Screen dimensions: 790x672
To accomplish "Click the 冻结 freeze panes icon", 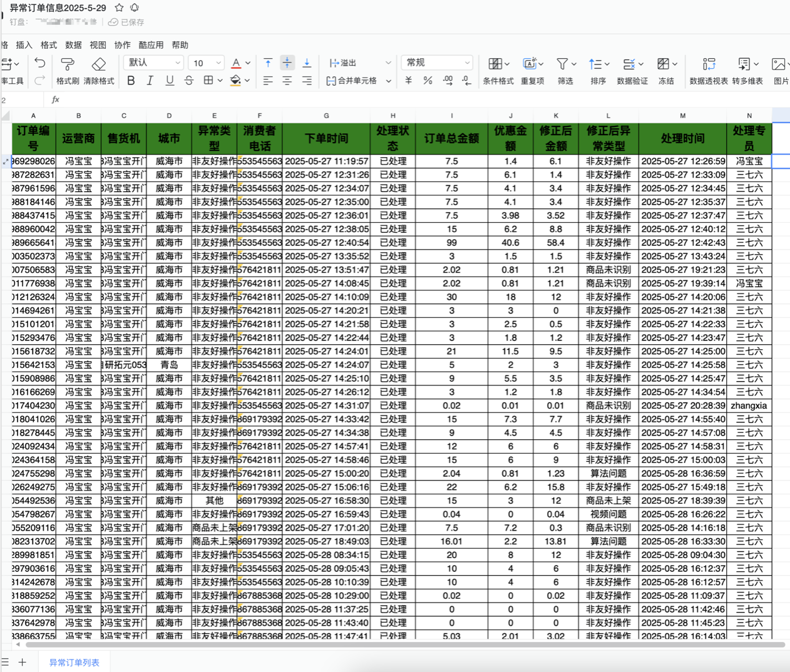I will (x=664, y=64).
